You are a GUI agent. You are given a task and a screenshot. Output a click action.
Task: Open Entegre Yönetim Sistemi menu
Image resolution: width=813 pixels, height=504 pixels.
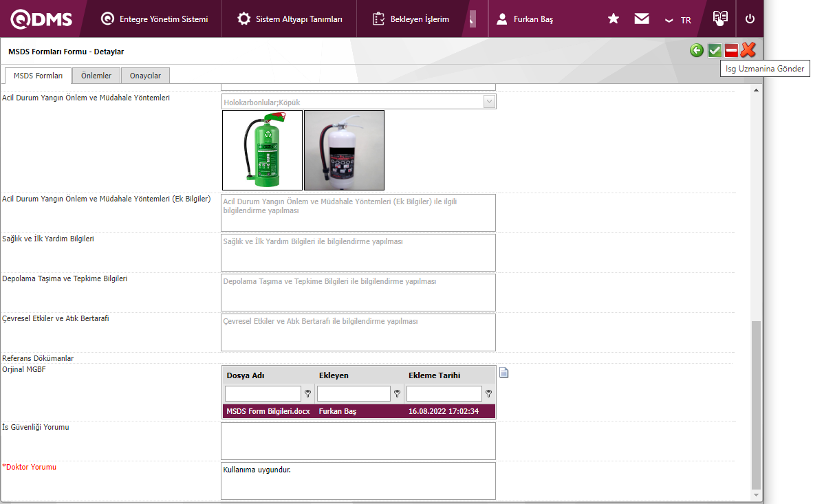tap(154, 19)
